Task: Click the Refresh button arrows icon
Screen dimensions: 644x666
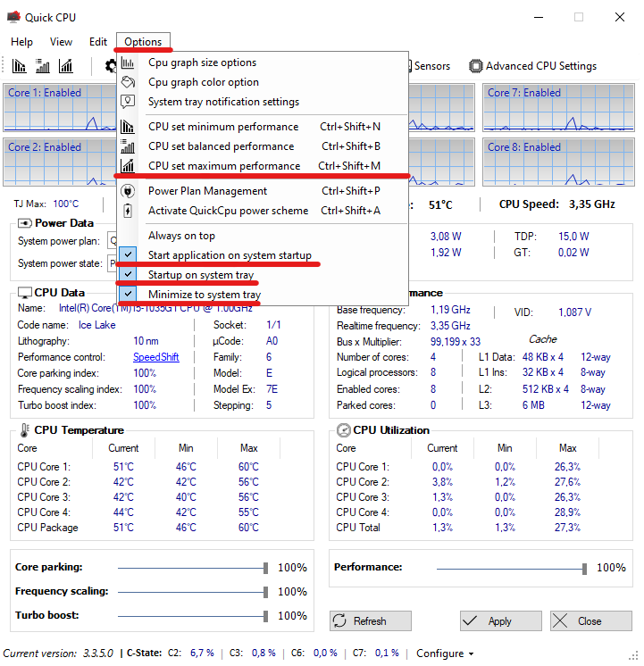Action: pyautogui.click(x=339, y=621)
